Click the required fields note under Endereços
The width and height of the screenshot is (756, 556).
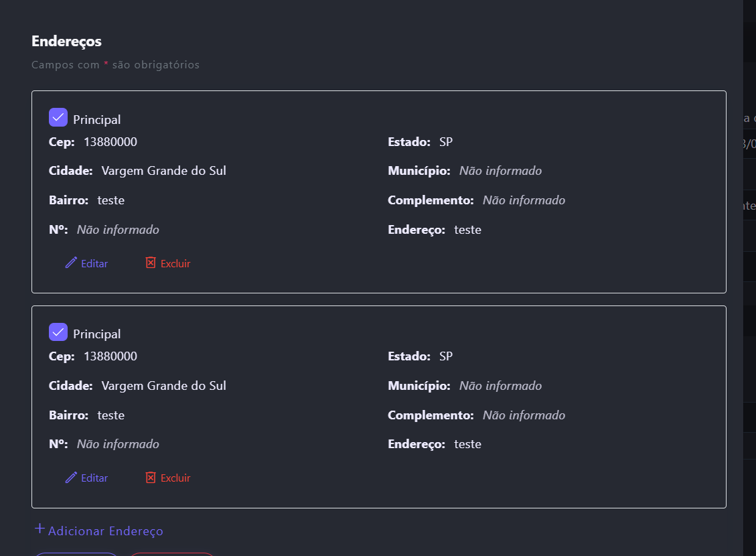pos(115,65)
